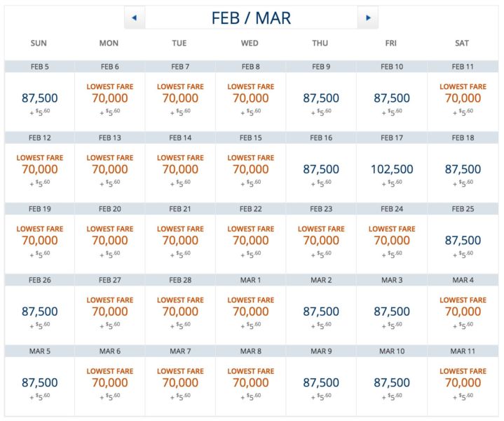The height and width of the screenshot is (421, 504).
Task: Select Feb 11 lowest fare 70,000
Action: pyautogui.click(x=463, y=99)
